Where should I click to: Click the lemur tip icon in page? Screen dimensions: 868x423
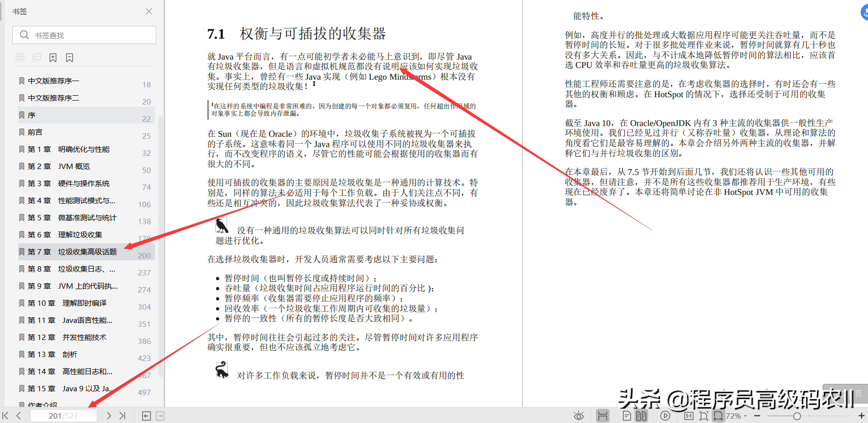tap(222, 370)
